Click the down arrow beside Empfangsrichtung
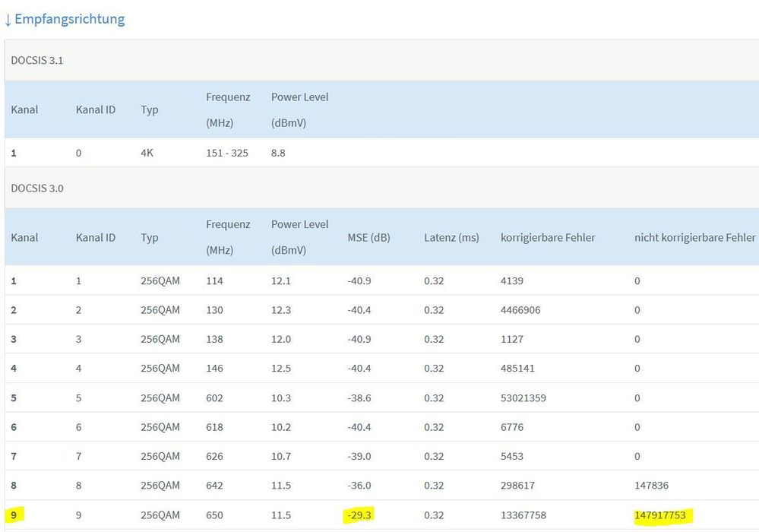This screenshot has height=532, width=759. tap(8, 20)
